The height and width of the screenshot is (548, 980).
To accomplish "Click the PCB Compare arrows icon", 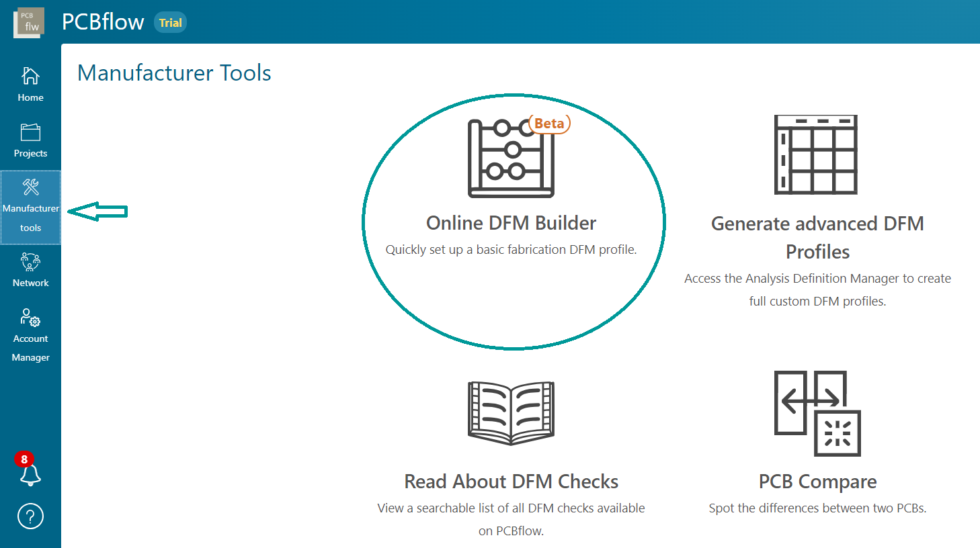I will pyautogui.click(x=817, y=413).
